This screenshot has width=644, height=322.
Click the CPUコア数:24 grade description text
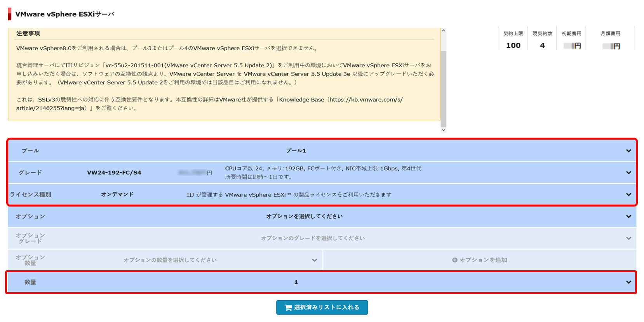(323, 168)
